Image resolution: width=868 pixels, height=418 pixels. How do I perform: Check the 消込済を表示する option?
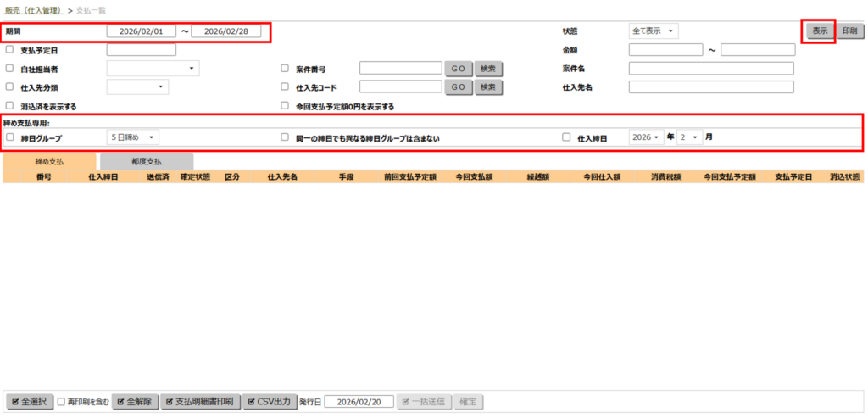(x=10, y=106)
